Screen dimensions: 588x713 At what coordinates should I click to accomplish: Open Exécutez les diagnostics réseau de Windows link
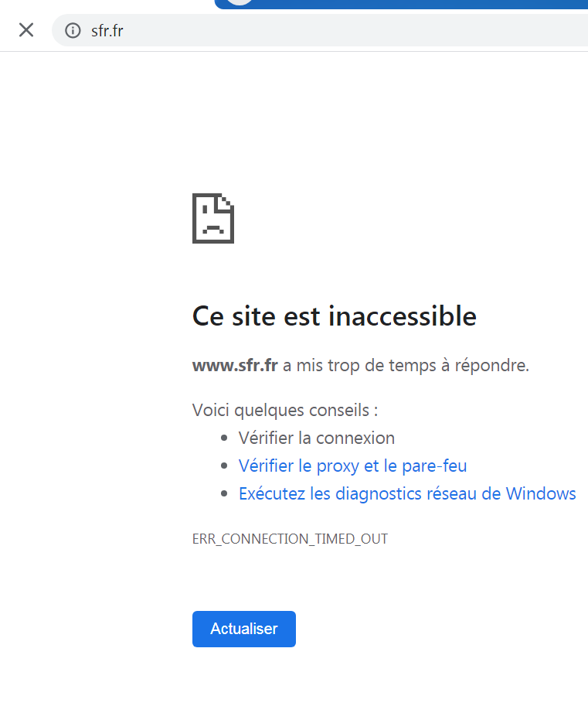[x=407, y=493]
